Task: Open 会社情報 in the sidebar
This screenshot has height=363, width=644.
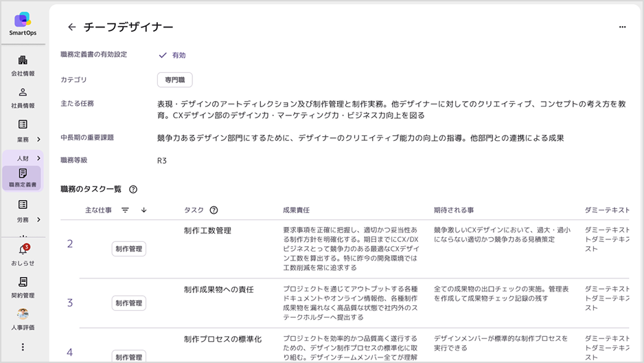Action: pos(23,66)
